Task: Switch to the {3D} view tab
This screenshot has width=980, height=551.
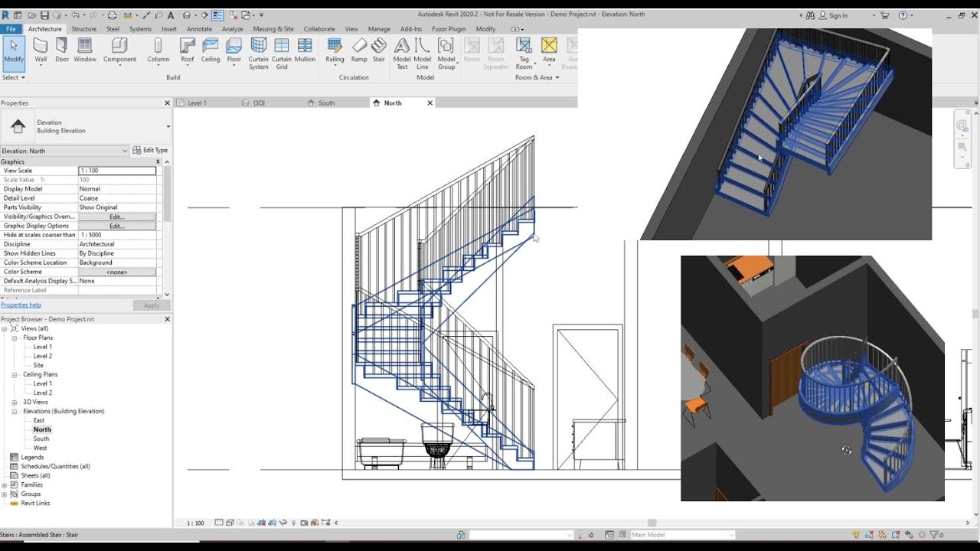Action: click(259, 103)
